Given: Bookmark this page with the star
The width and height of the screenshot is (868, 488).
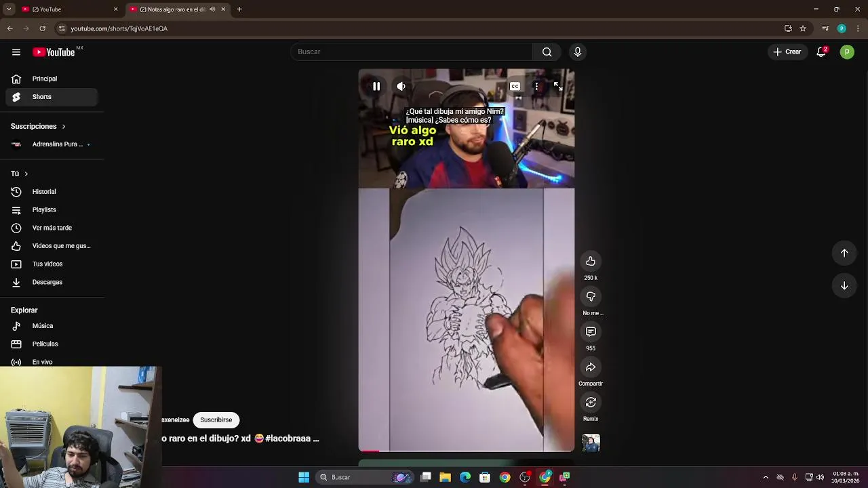Looking at the screenshot, I should (803, 28).
